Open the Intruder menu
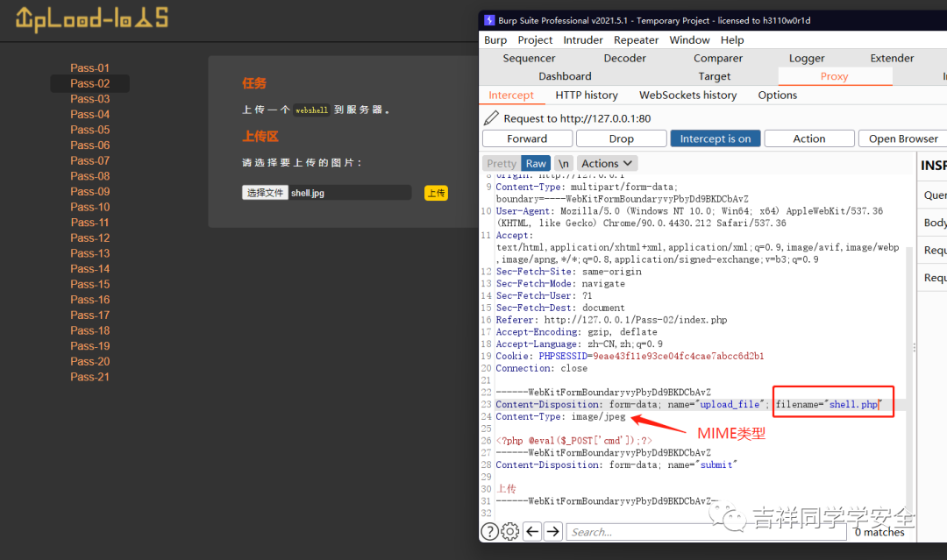This screenshot has height=560, width=947. click(583, 39)
